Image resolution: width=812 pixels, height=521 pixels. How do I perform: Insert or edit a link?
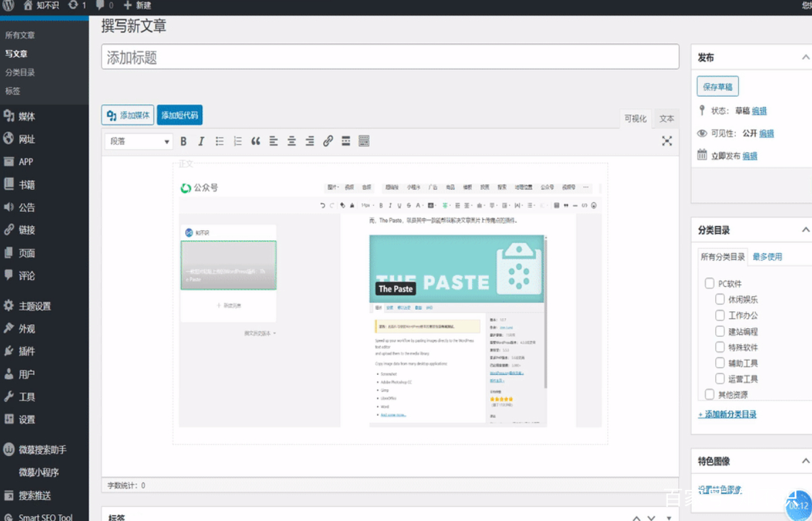(328, 141)
